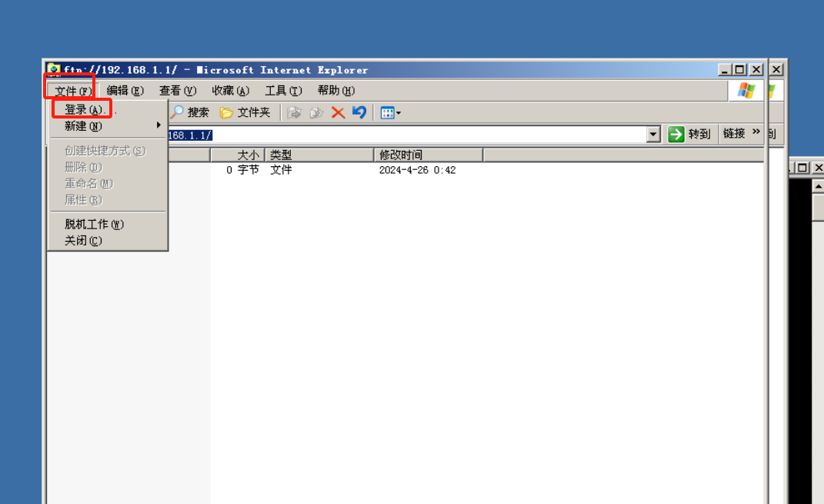Viewport: 824px width, 504px height.
Task: Close the window behind Internet Explorer
Action: coord(777,69)
